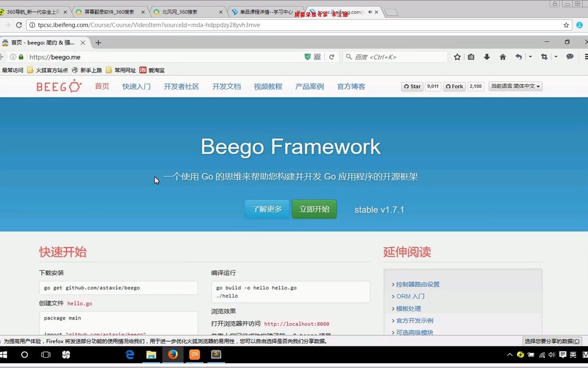Click the 2,198 fork count
The image size is (588, 368).
click(x=476, y=86)
